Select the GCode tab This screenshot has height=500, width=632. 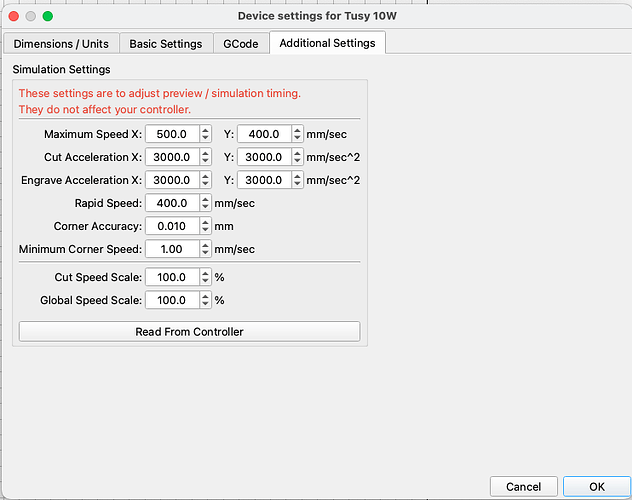point(241,44)
